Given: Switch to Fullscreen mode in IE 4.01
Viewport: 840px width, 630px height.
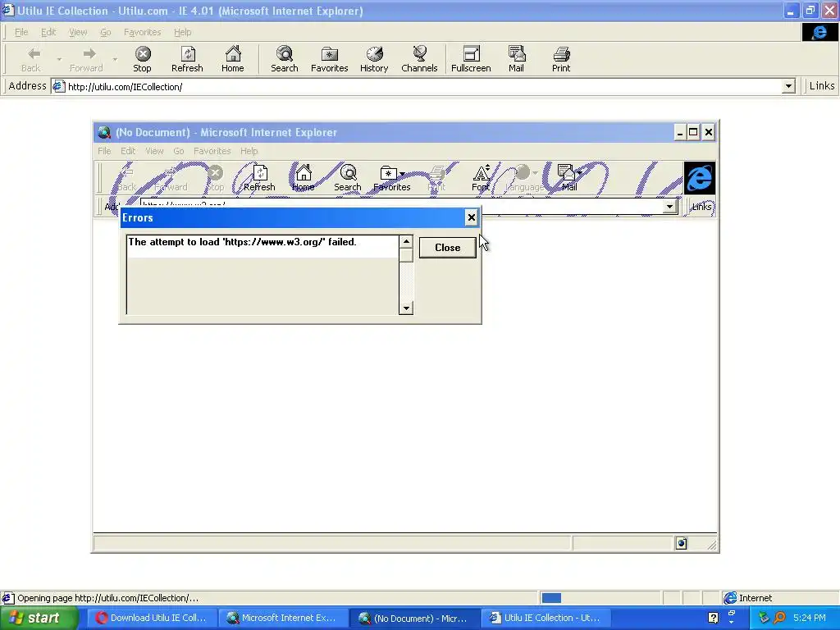Looking at the screenshot, I should click(471, 59).
